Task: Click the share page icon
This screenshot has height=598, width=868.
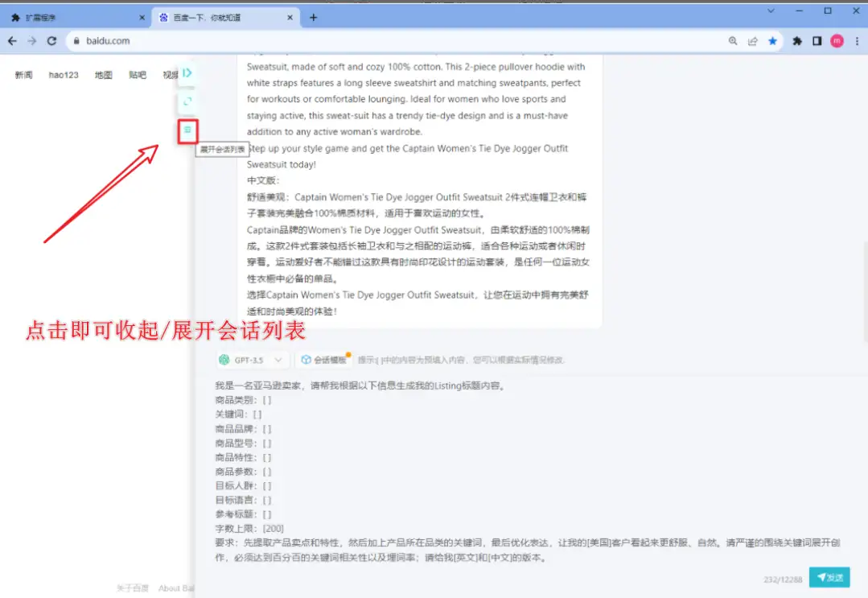Action: [752, 40]
